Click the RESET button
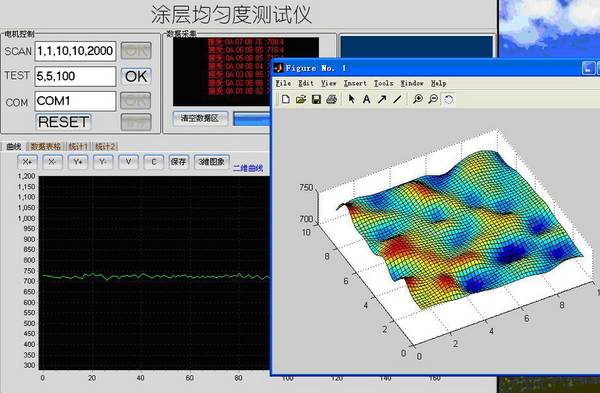Screen dimensions: 600x393 click(63, 122)
